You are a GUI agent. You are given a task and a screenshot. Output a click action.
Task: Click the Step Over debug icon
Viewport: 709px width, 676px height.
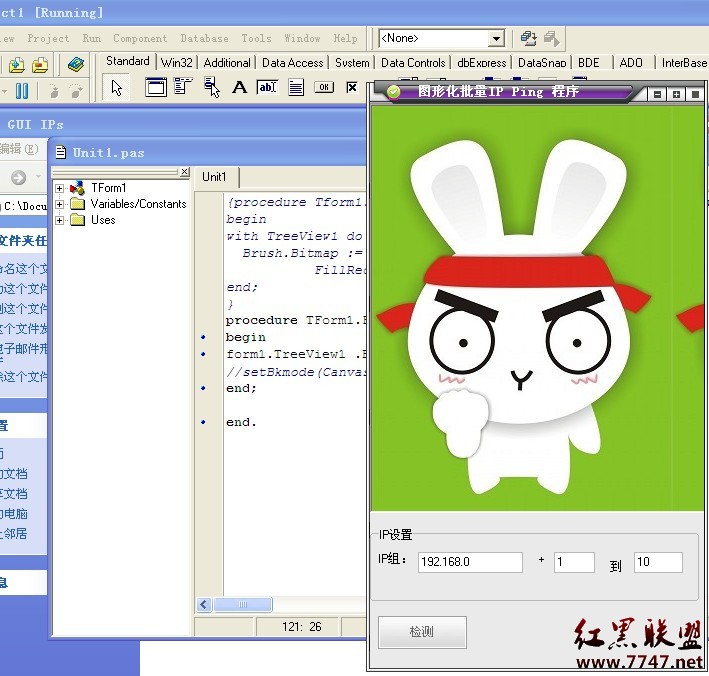pyautogui.click(x=76, y=91)
